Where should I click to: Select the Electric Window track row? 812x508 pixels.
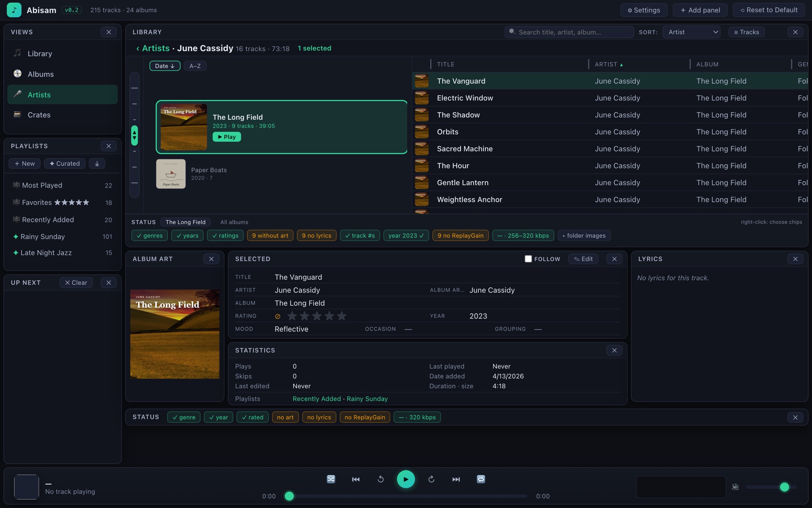tap(610, 98)
